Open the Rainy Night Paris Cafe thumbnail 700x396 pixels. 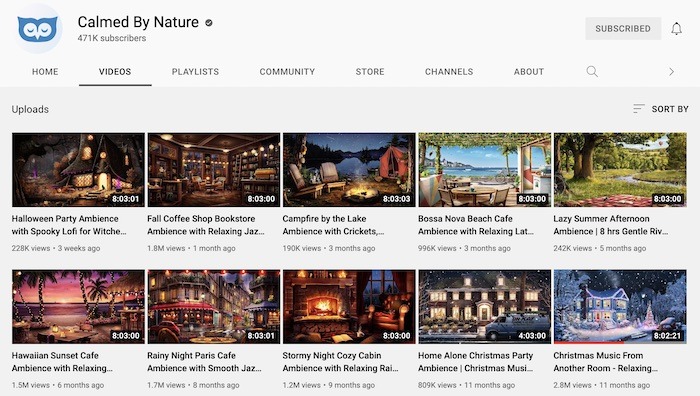point(214,307)
